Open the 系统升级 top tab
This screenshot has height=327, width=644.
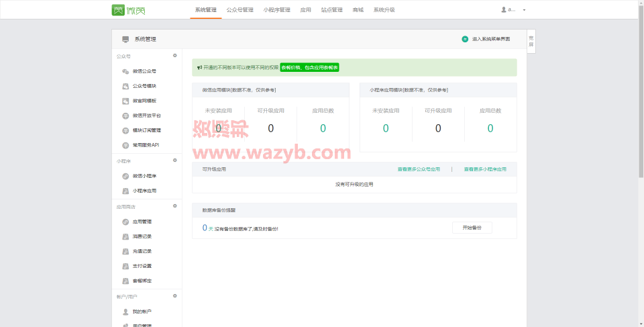[x=384, y=10]
